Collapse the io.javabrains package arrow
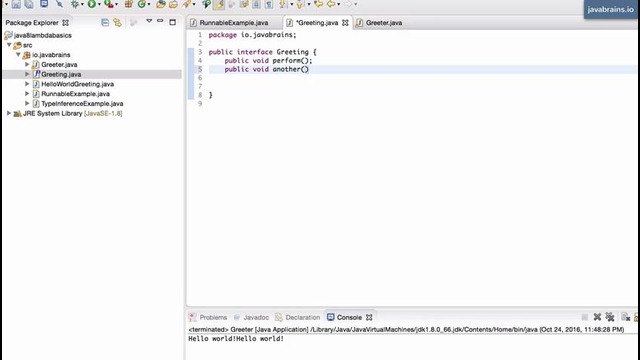Viewport: 640px width, 360px height. coord(18,55)
